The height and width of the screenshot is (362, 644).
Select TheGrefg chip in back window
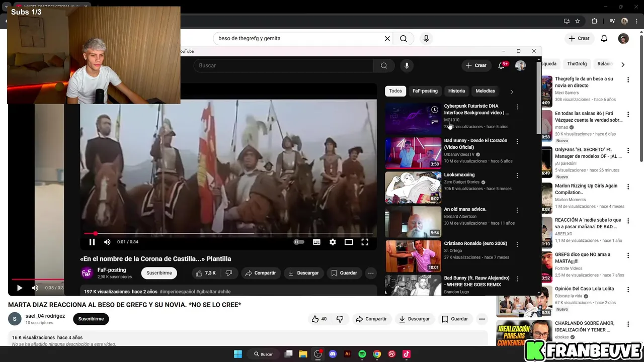tap(577, 64)
